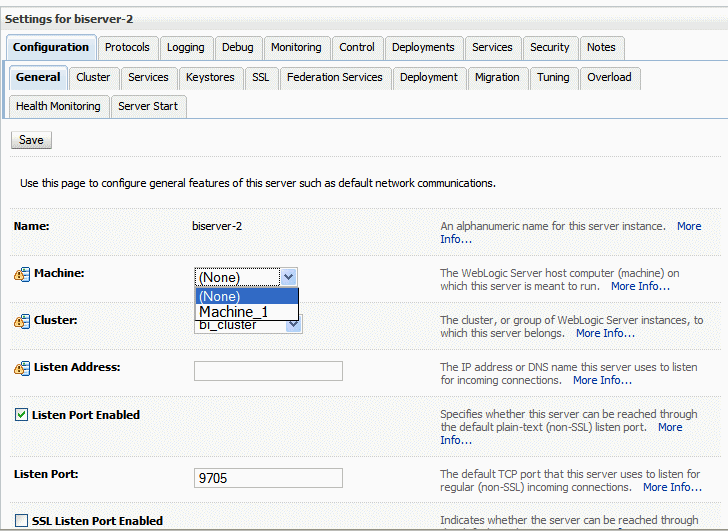Click the Listen Port field showing 9705
Viewport: 728px width, 531px height.
(268, 478)
